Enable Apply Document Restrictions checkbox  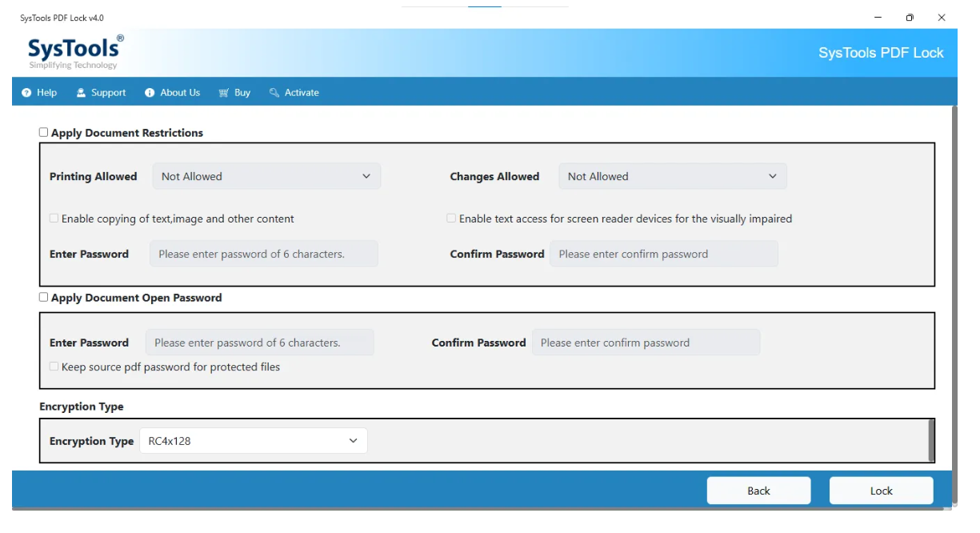pos(44,133)
